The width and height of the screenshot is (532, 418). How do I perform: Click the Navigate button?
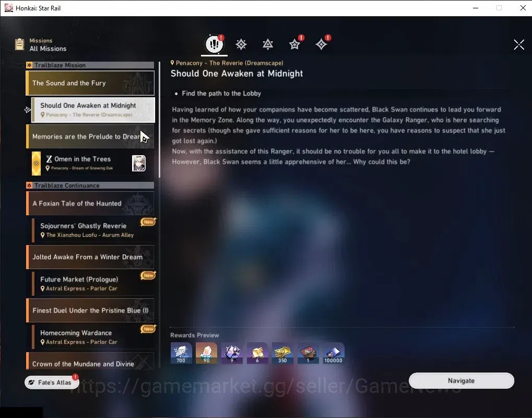click(462, 381)
